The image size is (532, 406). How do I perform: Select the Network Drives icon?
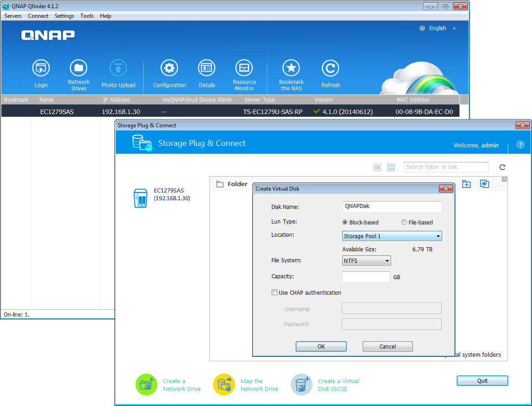(78, 68)
